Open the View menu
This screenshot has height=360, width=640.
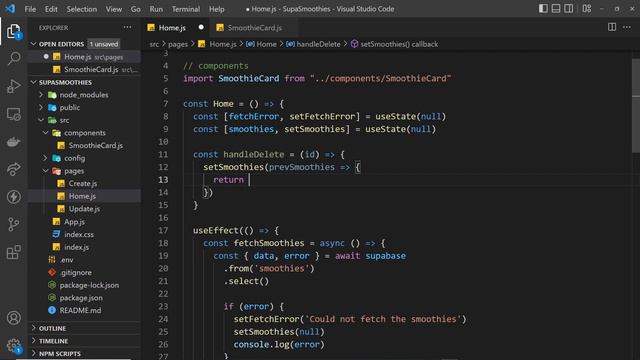(113, 9)
